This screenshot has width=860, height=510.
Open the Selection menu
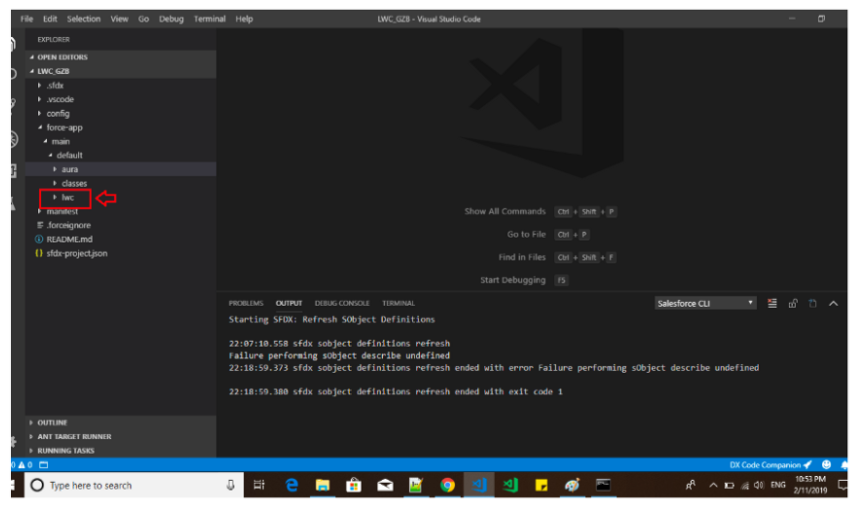(83, 19)
